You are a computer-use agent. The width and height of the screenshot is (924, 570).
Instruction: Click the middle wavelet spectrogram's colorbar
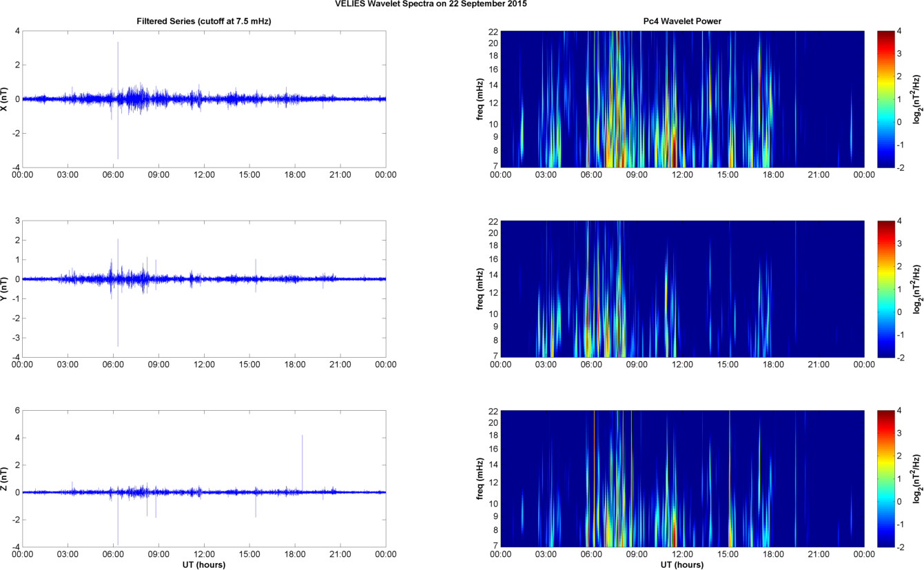click(885, 288)
